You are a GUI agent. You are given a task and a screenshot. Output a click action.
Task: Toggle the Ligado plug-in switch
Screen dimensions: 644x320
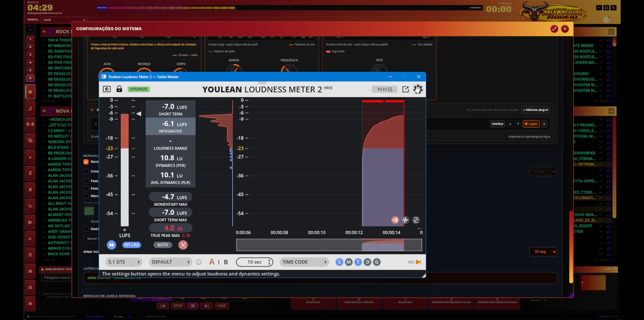[531, 124]
